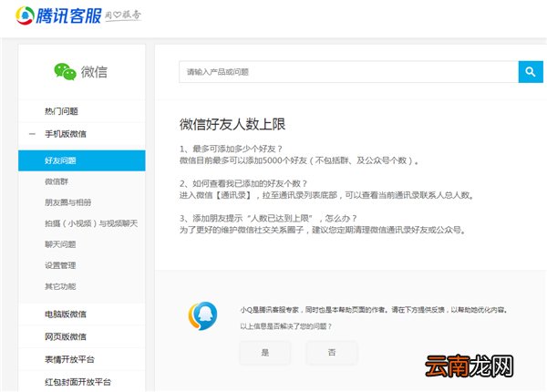Click the Xiao Q penguin avatar
The image size is (547, 392).
click(203, 316)
